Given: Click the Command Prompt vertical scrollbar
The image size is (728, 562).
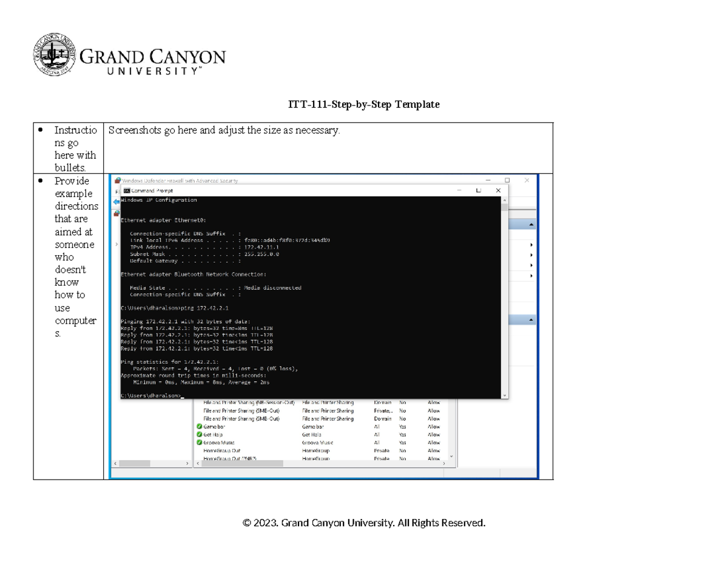Looking at the screenshot, I should click(505, 297).
